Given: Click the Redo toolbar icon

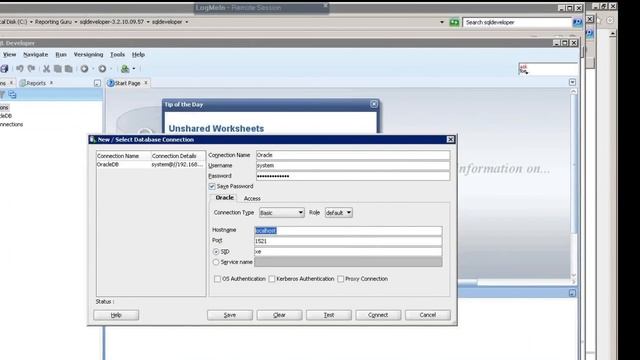Looking at the screenshot, I should [31, 69].
